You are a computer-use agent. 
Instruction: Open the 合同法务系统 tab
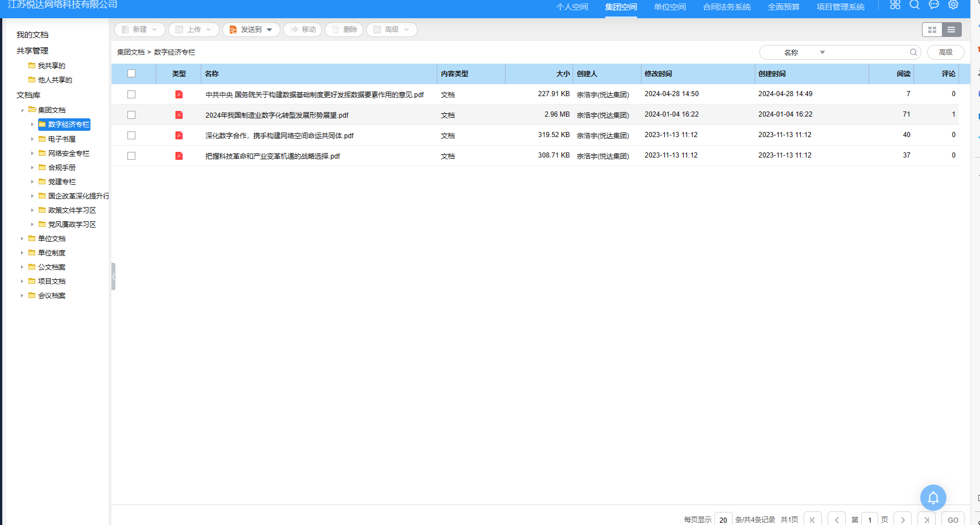[x=726, y=7]
